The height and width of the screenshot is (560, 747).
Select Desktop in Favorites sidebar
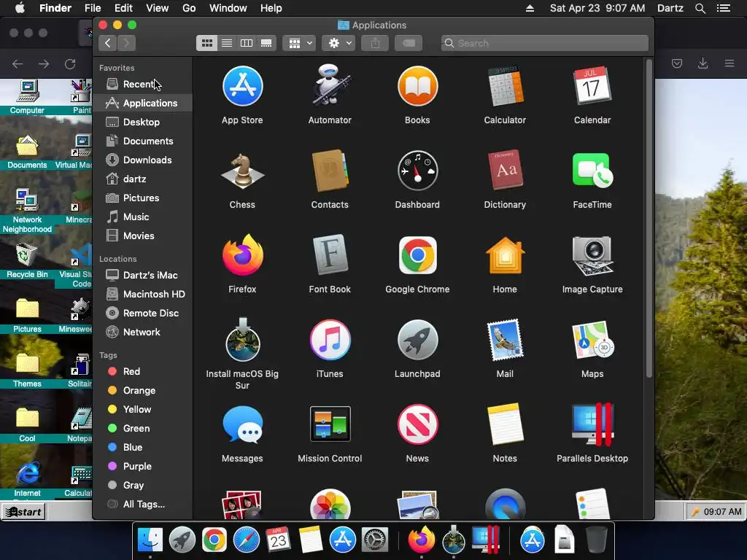click(x=143, y=122)
